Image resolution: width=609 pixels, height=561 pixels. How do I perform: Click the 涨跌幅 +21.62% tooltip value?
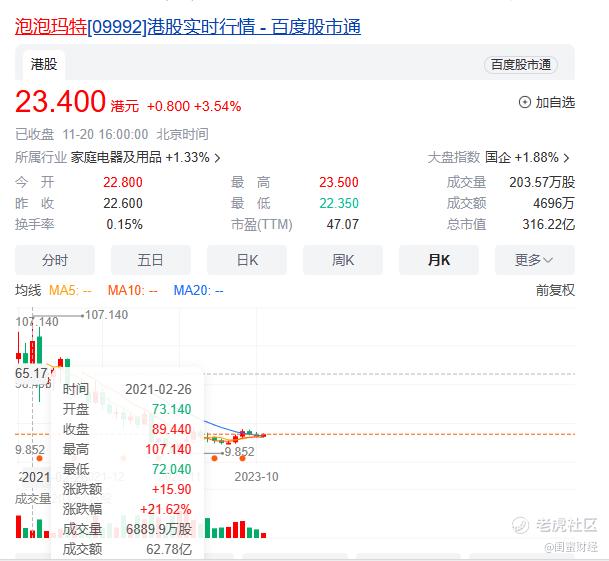click(166, 509)
